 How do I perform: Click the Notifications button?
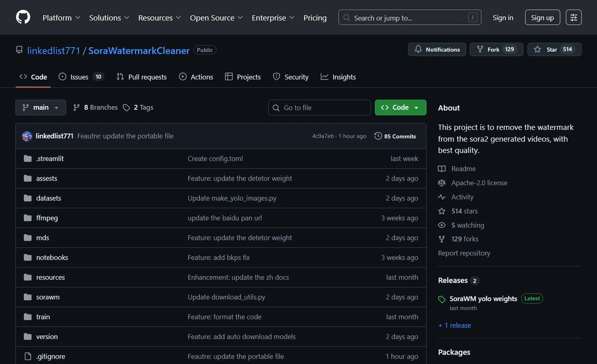click(437, 49)
